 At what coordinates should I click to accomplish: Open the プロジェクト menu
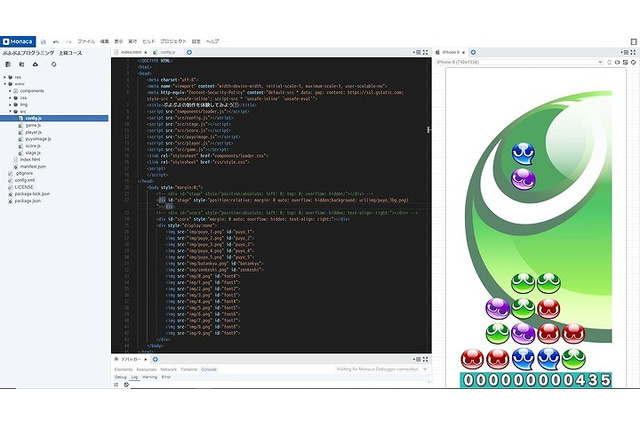pyautogui.click(x=173, y=42)
